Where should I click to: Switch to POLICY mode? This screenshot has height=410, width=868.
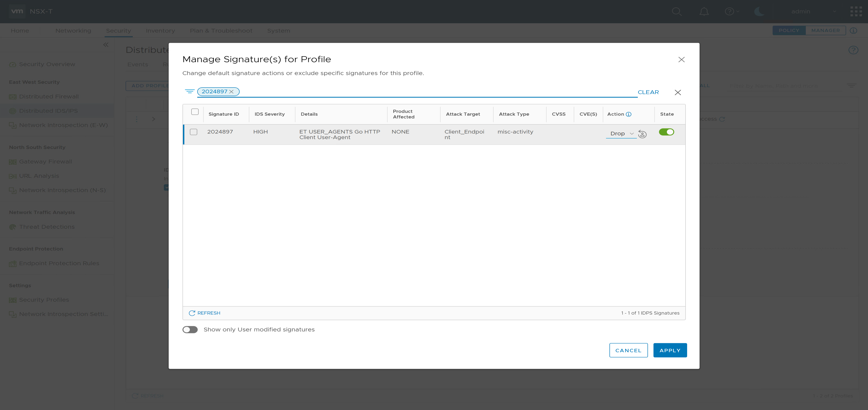[x=789, y=30]
